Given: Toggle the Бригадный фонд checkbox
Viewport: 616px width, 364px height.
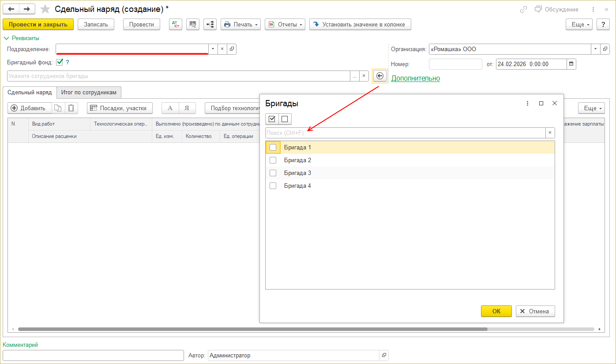Looking at the screenshot, I should click(x=60, y=62).
